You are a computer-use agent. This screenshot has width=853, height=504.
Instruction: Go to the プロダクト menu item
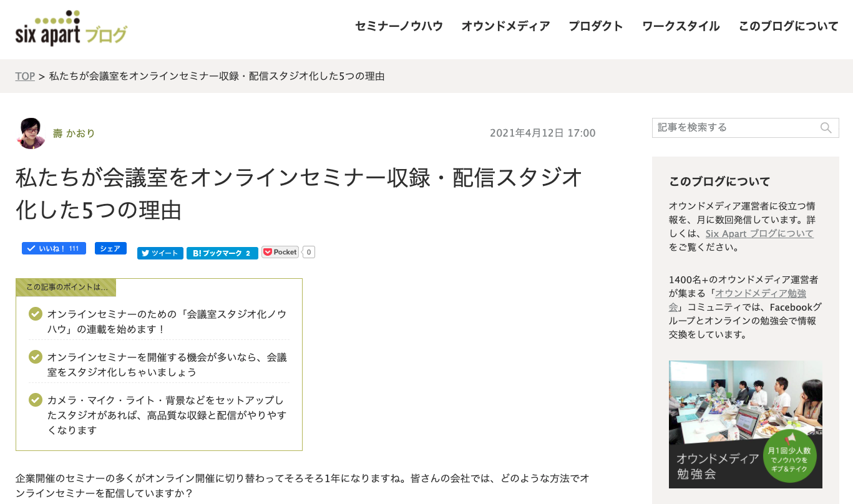point(596,26)
